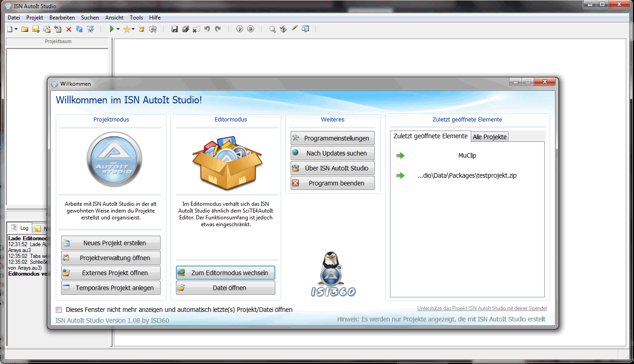
Task: Open the Projekt menu
Action: tap(34, 18)
